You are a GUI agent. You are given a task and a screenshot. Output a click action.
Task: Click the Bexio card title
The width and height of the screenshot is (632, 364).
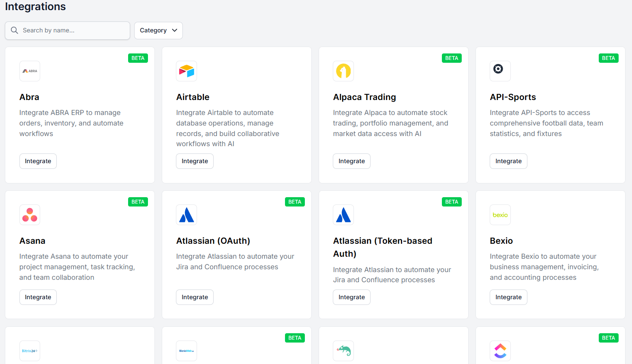(x=501, y=241)
